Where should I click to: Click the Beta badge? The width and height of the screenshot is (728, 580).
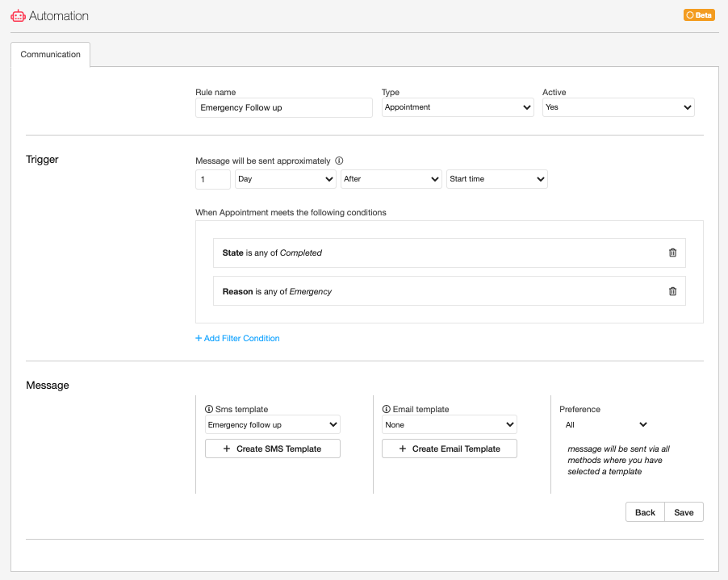(699, 15)
